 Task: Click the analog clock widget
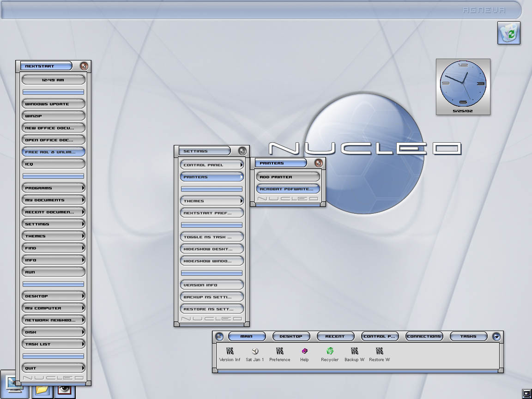pos(463,84)
